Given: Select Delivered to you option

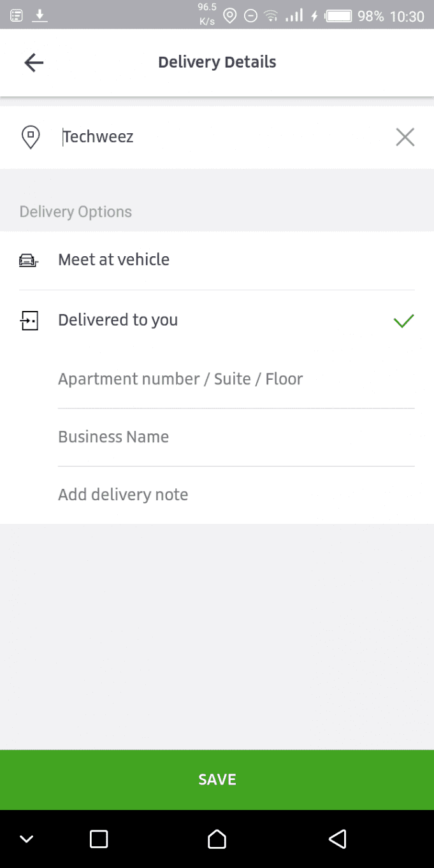Looking at the screenshot, I should [217, 320].
